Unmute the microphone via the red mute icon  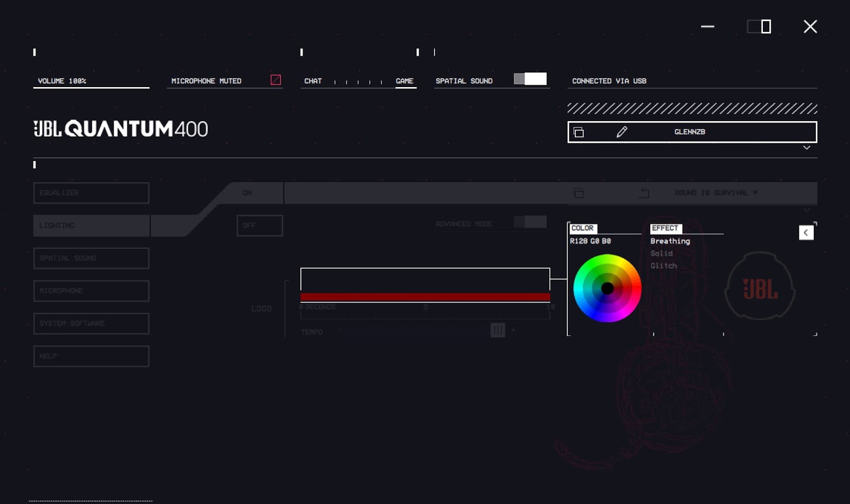point(276,80)
